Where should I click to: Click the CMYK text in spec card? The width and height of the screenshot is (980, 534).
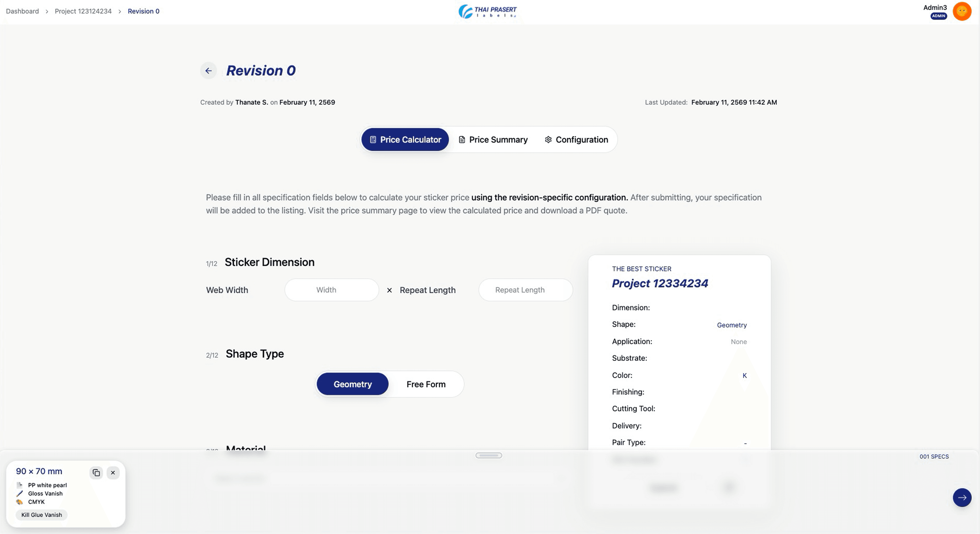36,502
